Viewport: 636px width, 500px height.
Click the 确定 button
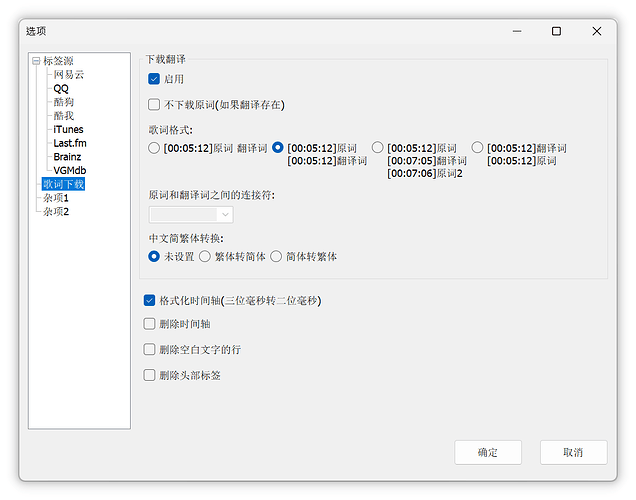tap(488, 453)
